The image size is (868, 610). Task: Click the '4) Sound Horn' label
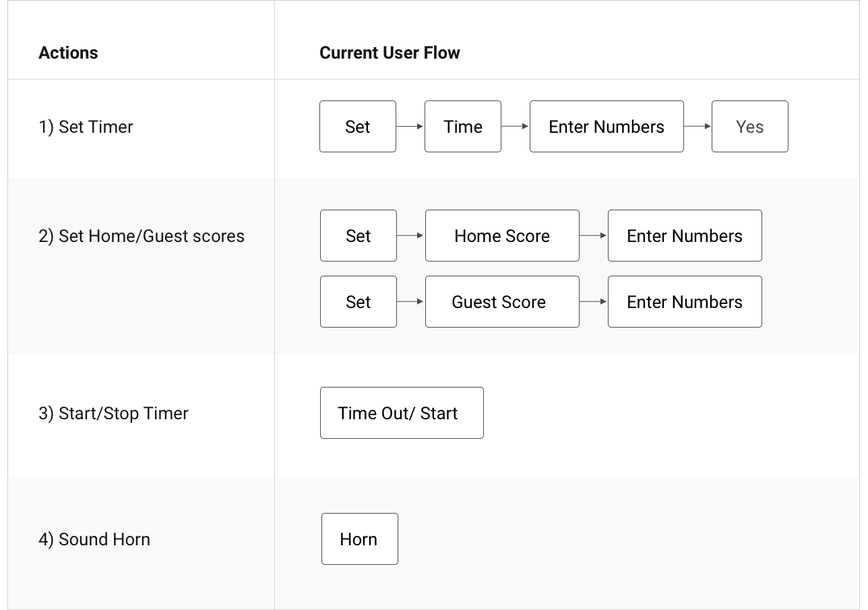[94, 539]
